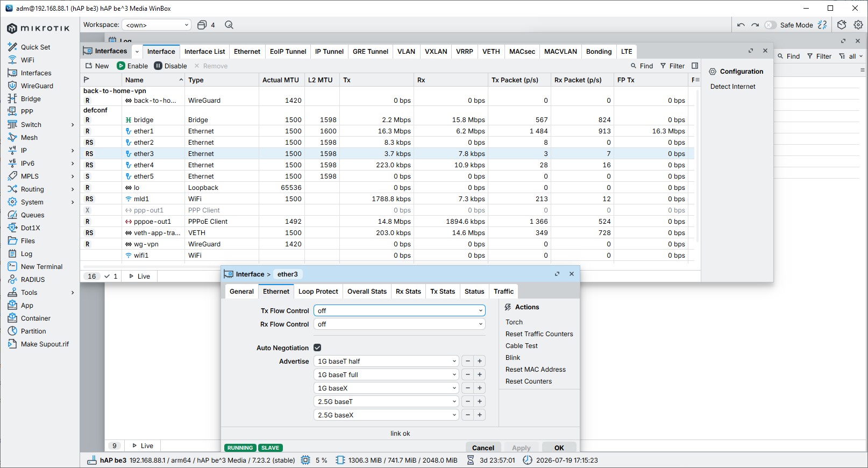Screen dimensions: 868x468
Task: Toggle Live updates in Interfaces window
Action: [139, 276]
